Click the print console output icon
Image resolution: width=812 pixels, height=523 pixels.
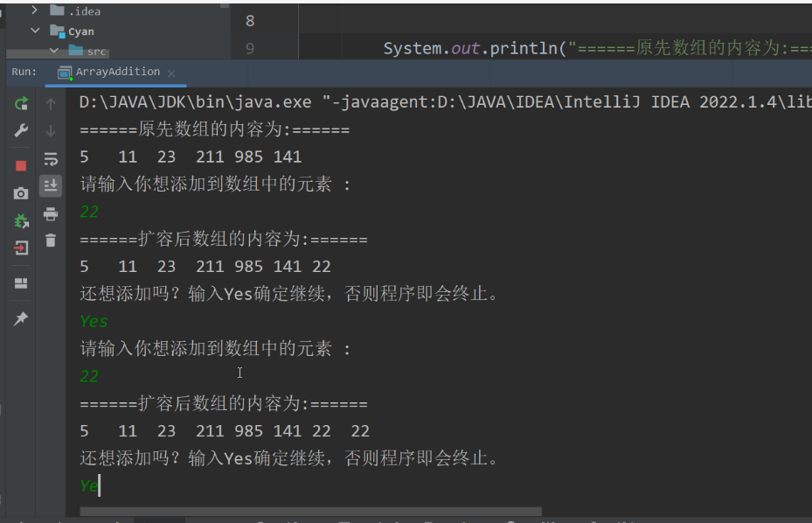click(51, 213)
